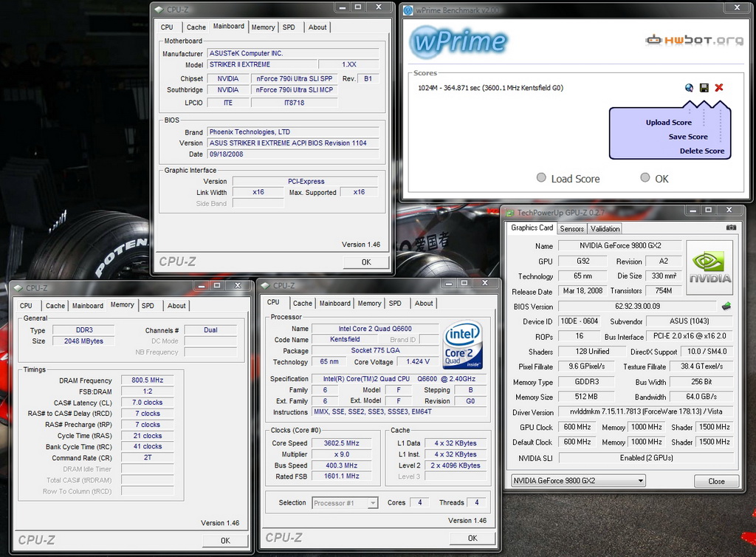The height and width of the screenshot is (557, 756).
Task: Open Mainboard tab in bottom-left CPU-Z Memory window
Action: tap(88, 306)
